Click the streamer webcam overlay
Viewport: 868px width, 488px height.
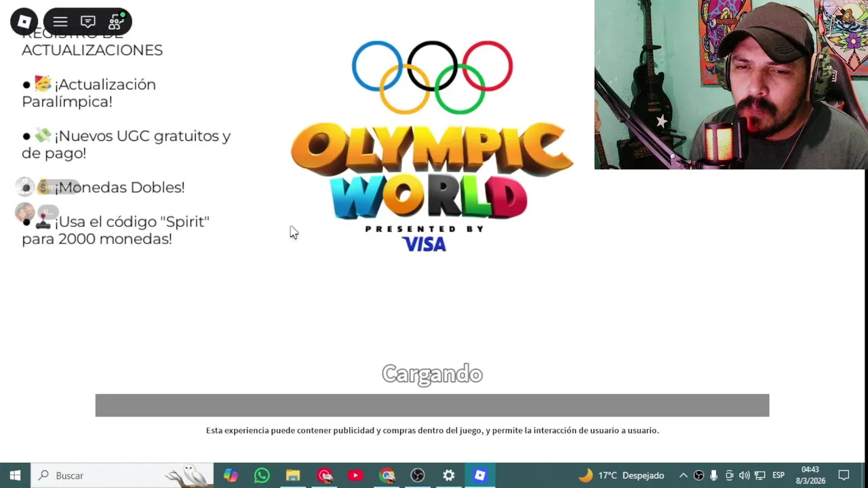(x=731, y=84)
